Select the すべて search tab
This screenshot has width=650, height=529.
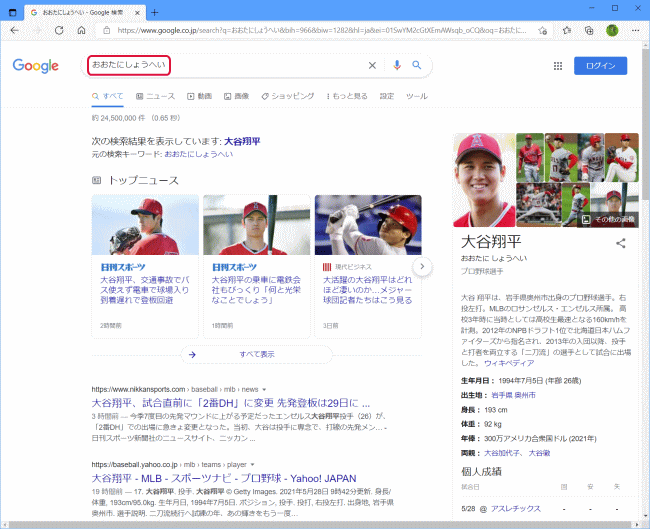tap(107, 96)
